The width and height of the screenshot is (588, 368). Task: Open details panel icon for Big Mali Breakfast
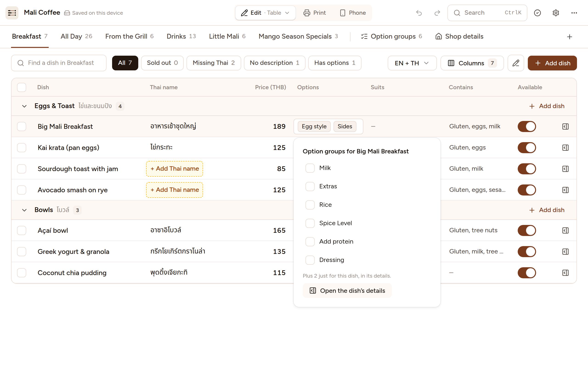pyautogui.click(x=565, y=126)
